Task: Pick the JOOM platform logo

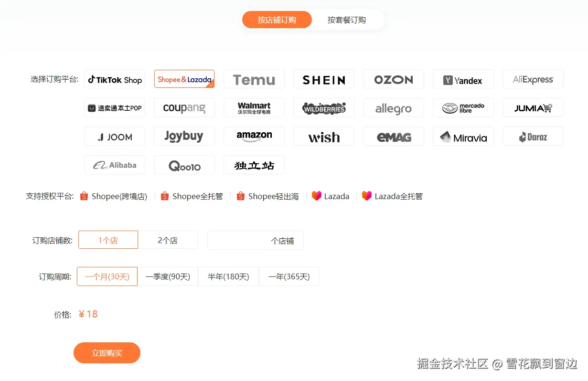Action: 115,137
